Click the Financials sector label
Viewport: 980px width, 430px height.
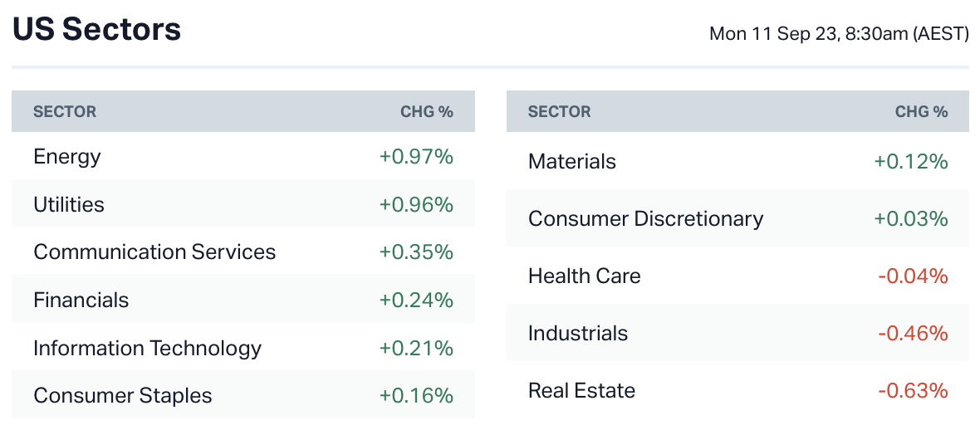[x=81, y=300]
